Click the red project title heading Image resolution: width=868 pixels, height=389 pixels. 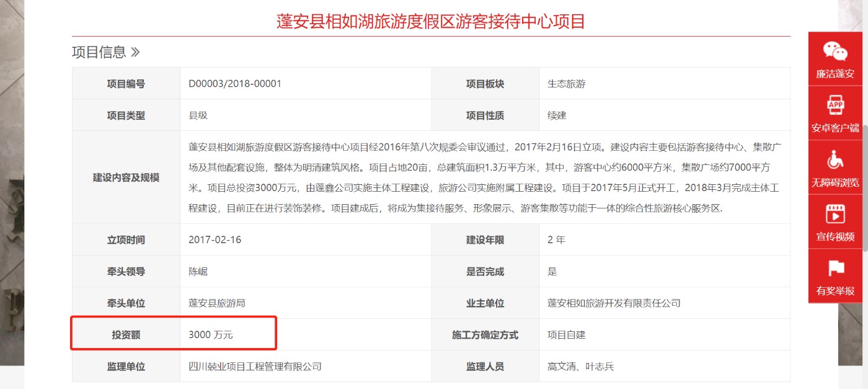click(x=431, y=22)
